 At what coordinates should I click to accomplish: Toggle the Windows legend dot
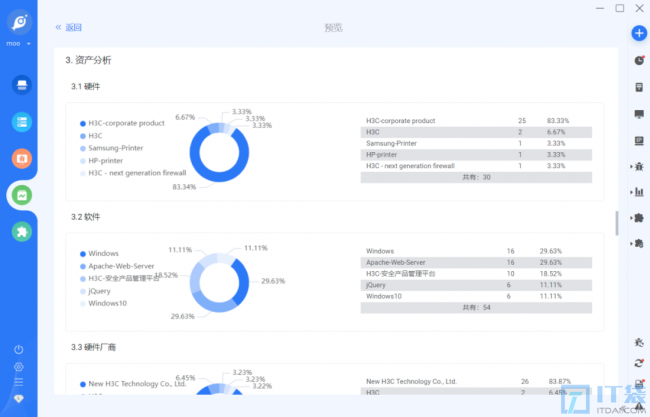tap(83, 254)
